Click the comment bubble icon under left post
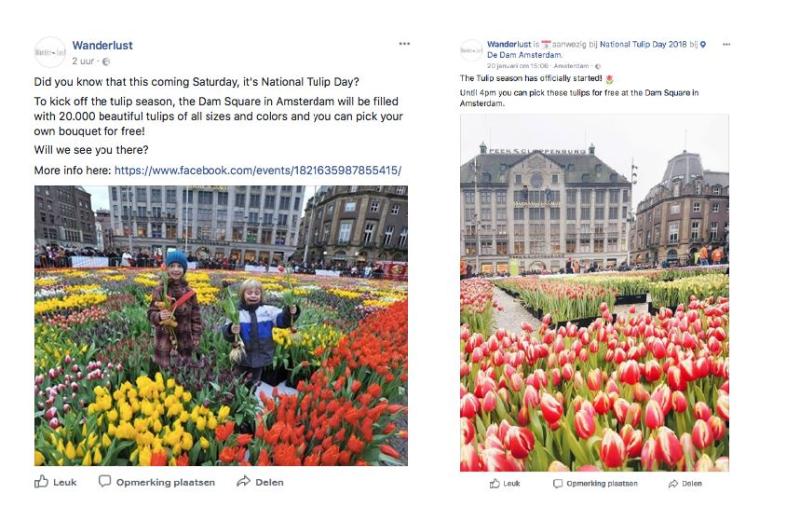 tap(105, 481)
